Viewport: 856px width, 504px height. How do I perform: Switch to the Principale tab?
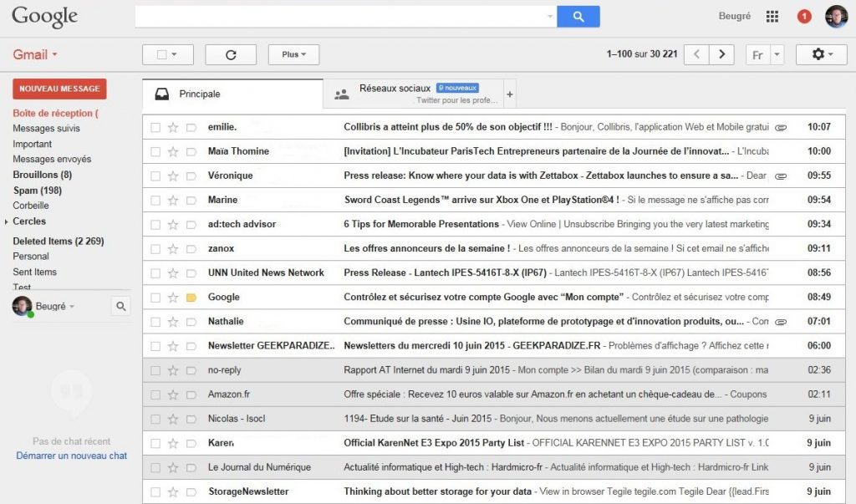233,94
